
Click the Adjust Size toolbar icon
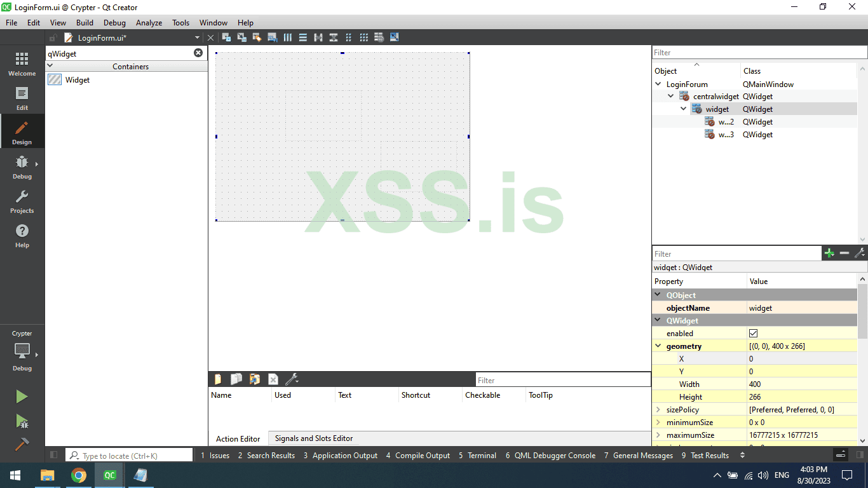(x=394, y=37)
